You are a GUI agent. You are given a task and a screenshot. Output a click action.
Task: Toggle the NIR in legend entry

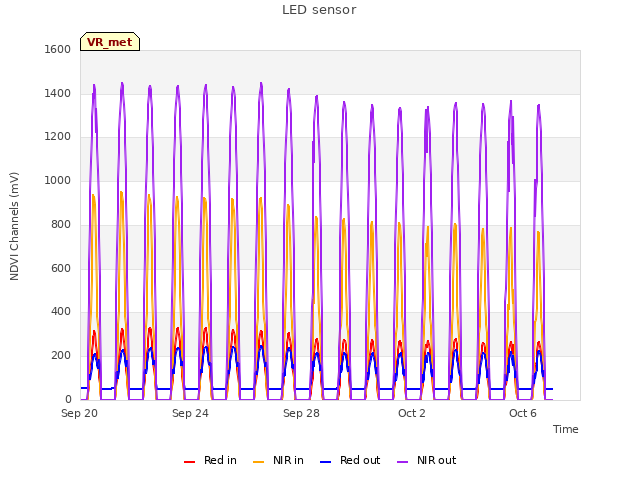click(278, 460)
